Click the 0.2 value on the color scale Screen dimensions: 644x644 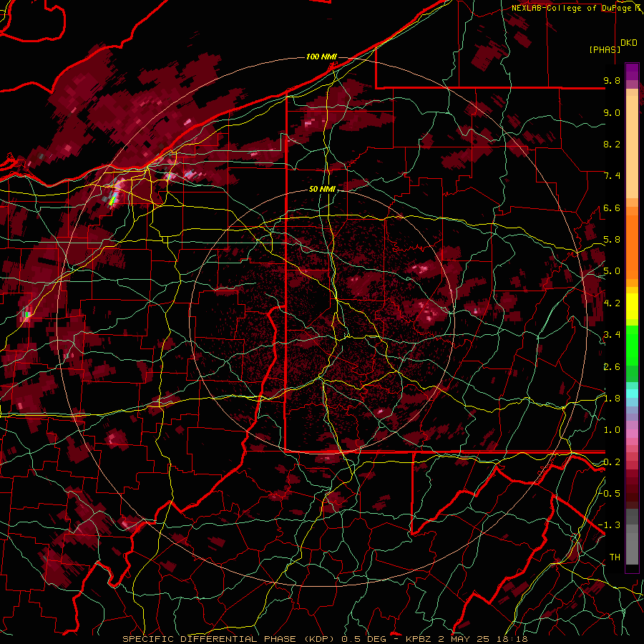click(x=612, y=462)
